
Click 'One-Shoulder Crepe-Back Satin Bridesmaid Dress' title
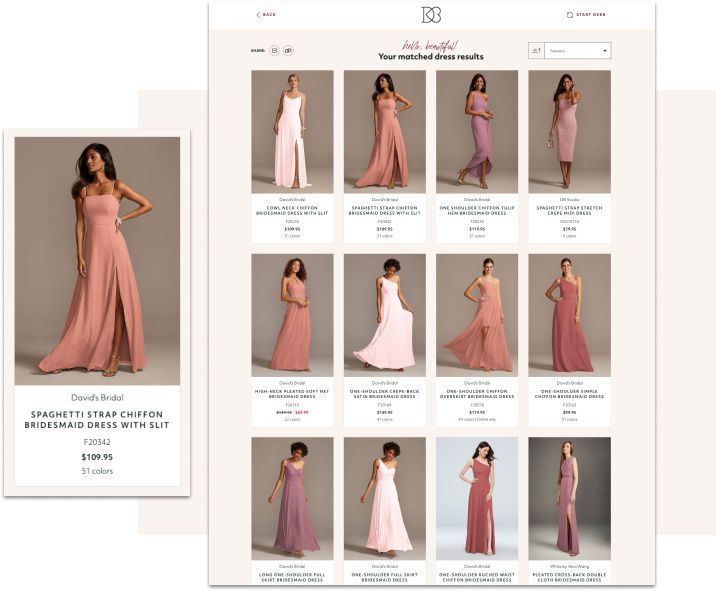coord(384,394)
